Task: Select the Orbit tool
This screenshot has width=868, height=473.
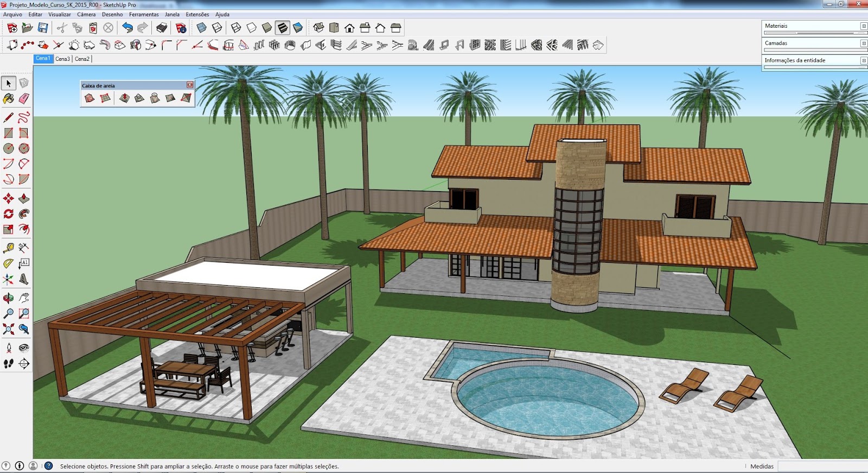Action: [9, 298]
